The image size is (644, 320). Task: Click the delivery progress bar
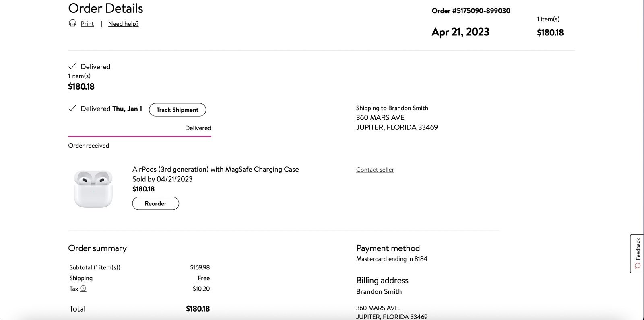140,137
